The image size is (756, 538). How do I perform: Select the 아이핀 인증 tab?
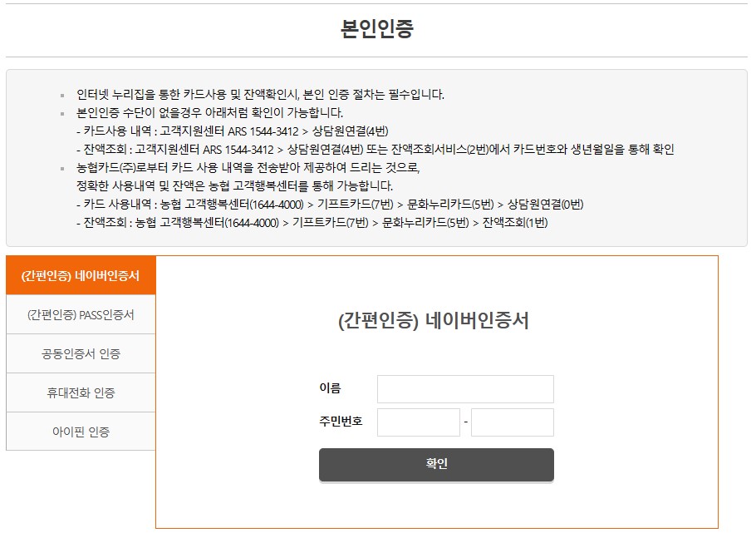tap(81, 432)
